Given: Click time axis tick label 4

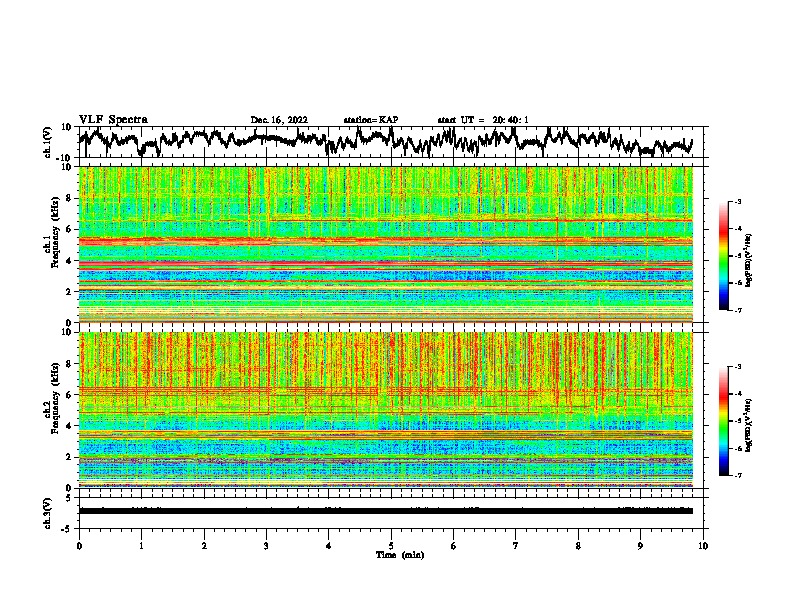Looking at the screenshot, I should click(329, 546).
